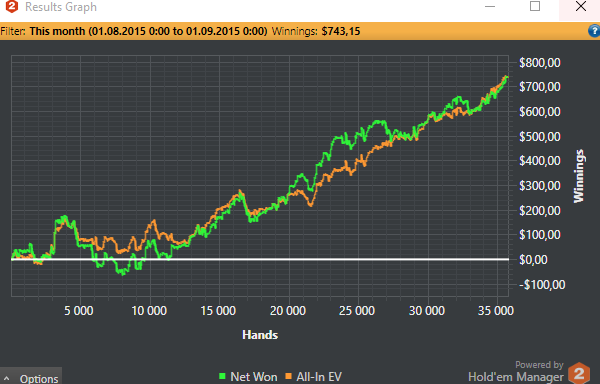Image resolution: width=600 pixels, height=384 pixels.
Task: Click the 5 000 hands axis label
Action: point(78,311)
